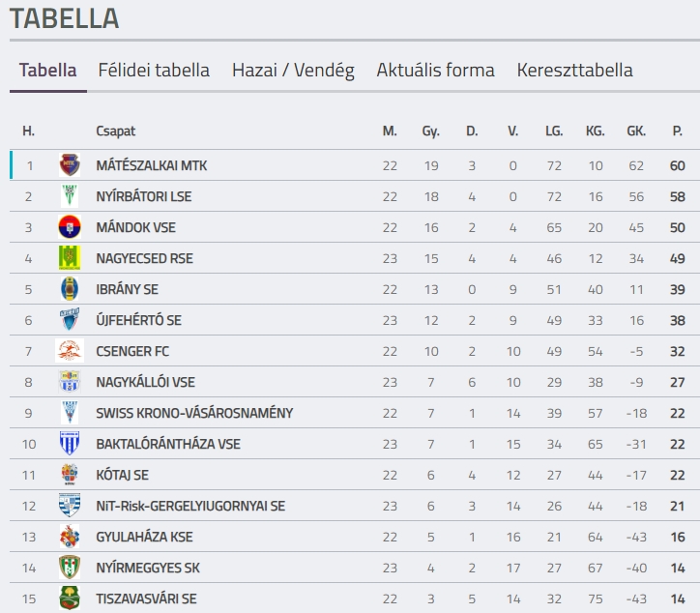Click the Csapat column header
Screen dimensions: 700x613
[x=115, y=131]
